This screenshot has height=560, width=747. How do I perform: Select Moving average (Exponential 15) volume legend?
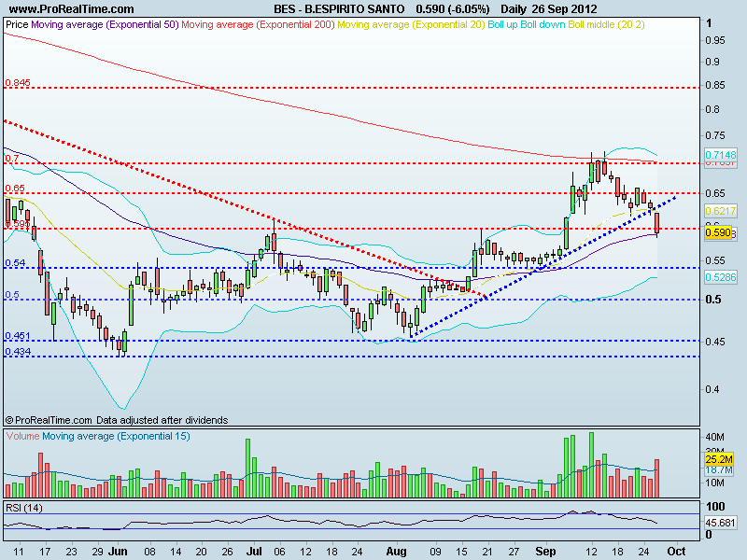click(x=116, y=436)
